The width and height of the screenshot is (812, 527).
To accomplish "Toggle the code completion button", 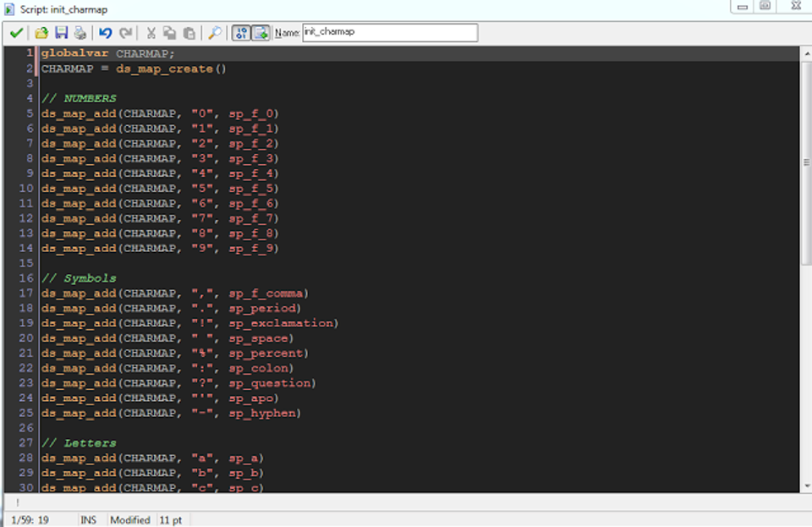I will (241, 33).
